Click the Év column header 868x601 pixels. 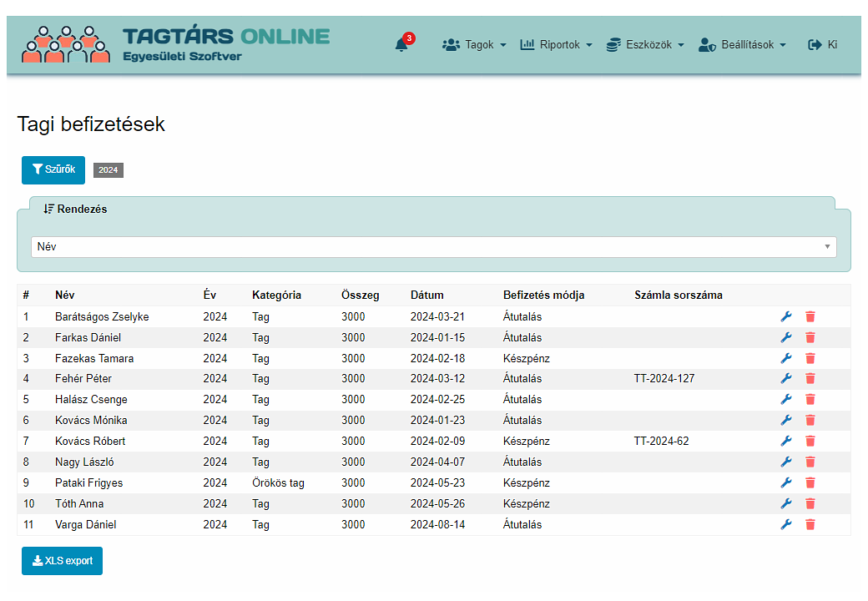point(209,295)
